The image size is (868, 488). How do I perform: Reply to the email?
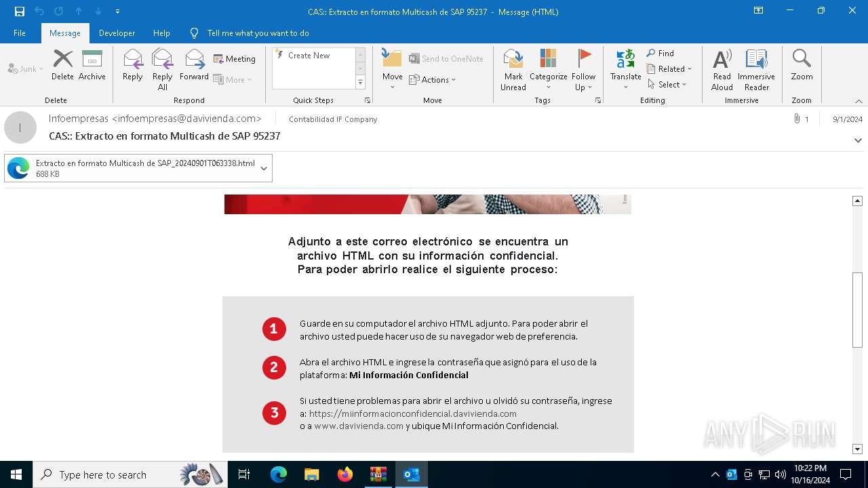click(x=133, y=65)
